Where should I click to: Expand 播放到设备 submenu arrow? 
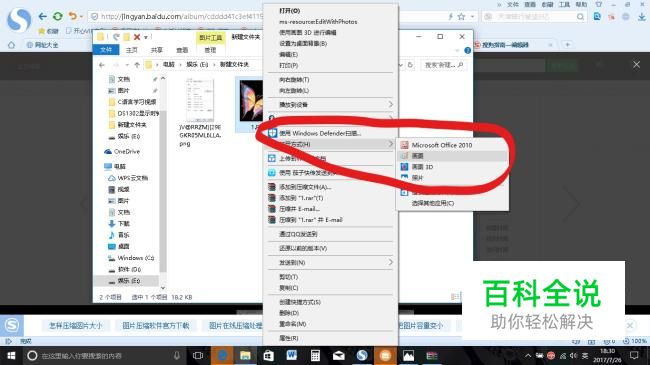(390, 105)
